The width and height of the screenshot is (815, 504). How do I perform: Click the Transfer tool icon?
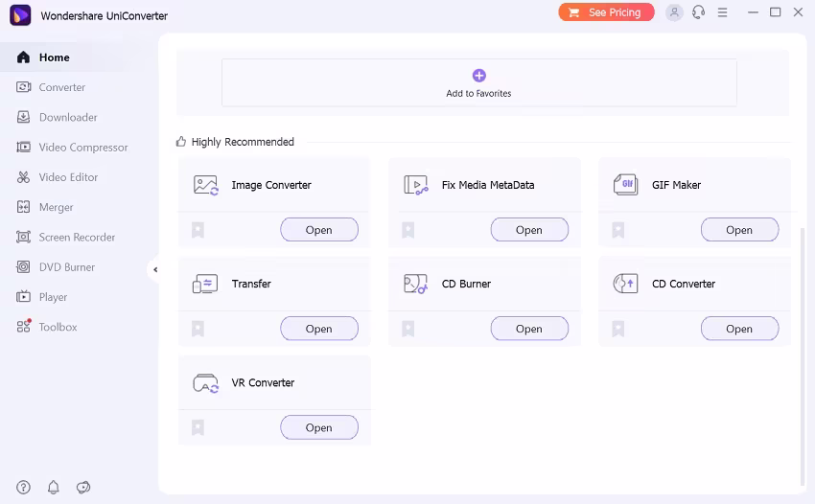coord(205,284)
